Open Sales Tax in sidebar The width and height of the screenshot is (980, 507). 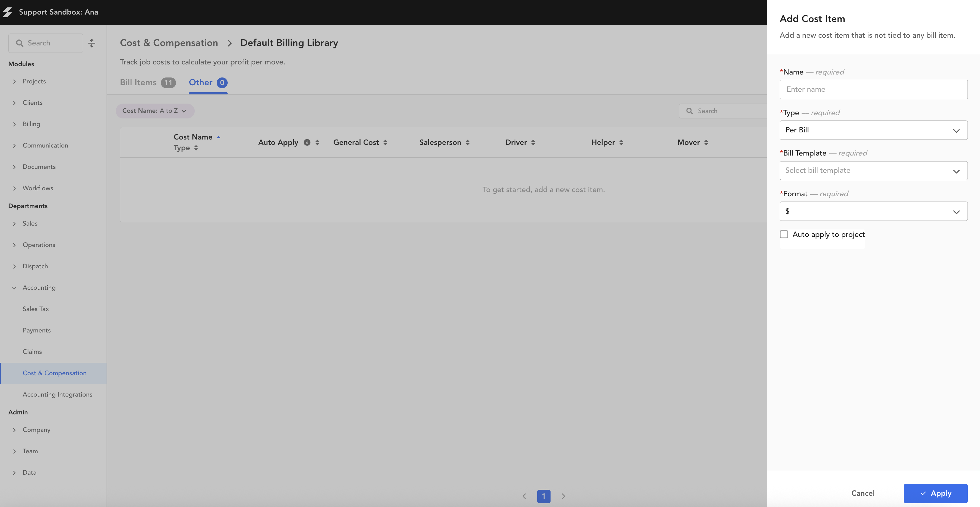click(36, 309)
